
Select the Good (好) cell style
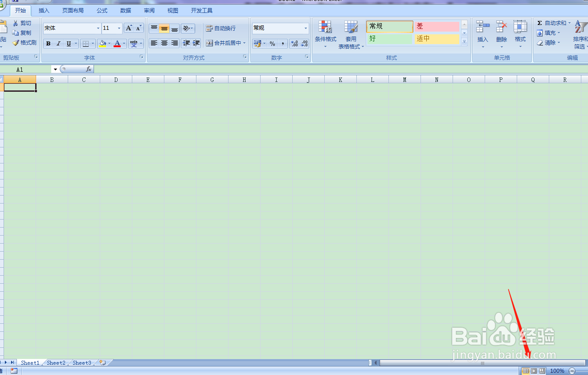pyautogui.click(x=390, y=39)
